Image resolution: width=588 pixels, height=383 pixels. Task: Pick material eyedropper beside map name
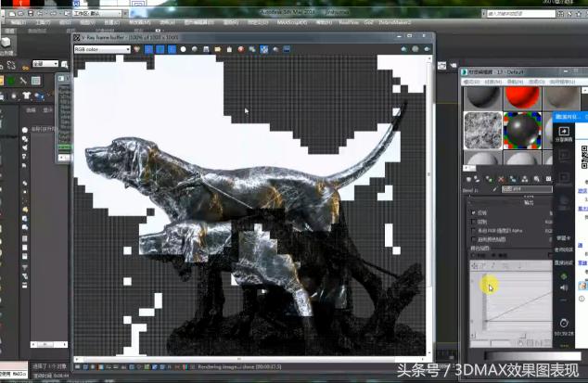point(494,189)
